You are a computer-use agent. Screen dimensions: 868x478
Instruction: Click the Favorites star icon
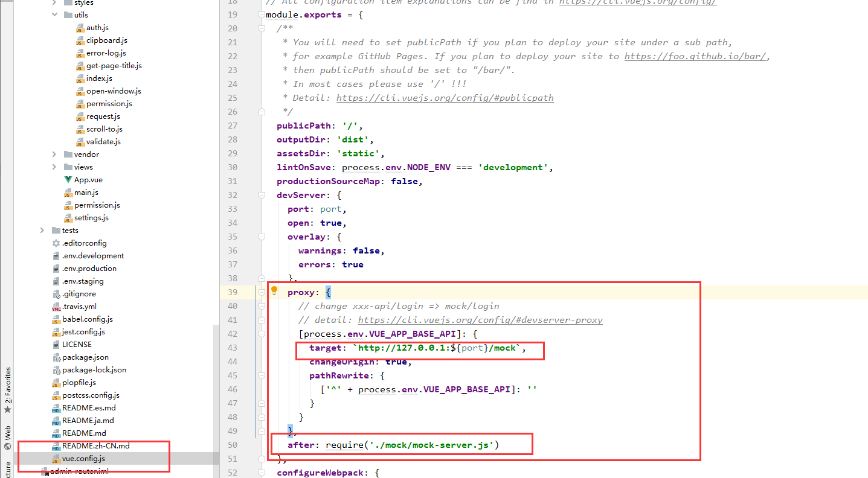click(x=8, y=410)
